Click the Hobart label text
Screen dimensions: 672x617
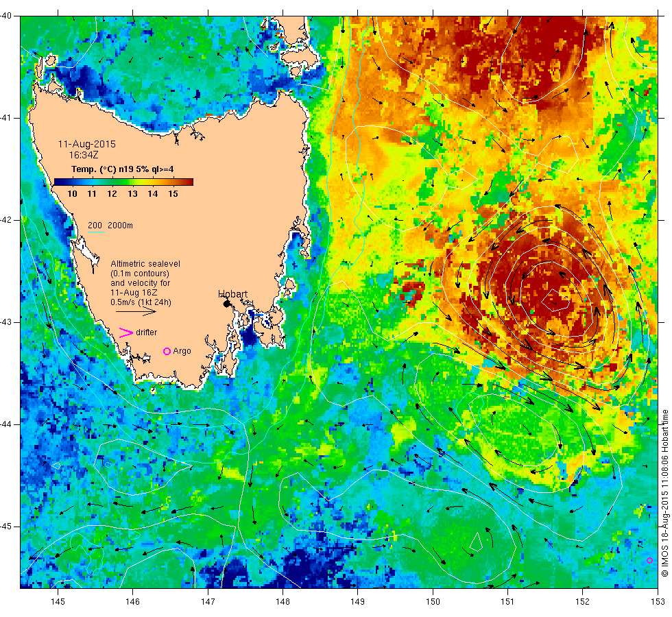click(x=232, y=294)
